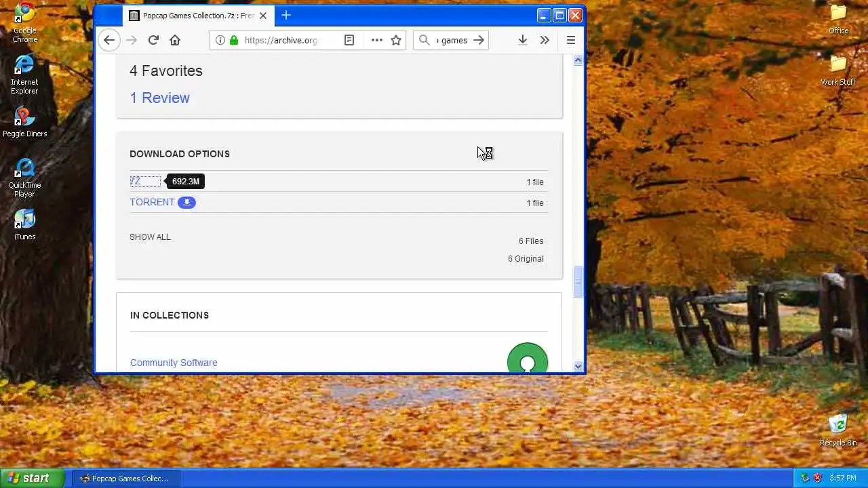
Task: Click the page scrollbar up arrow
Action: [578, 60]
